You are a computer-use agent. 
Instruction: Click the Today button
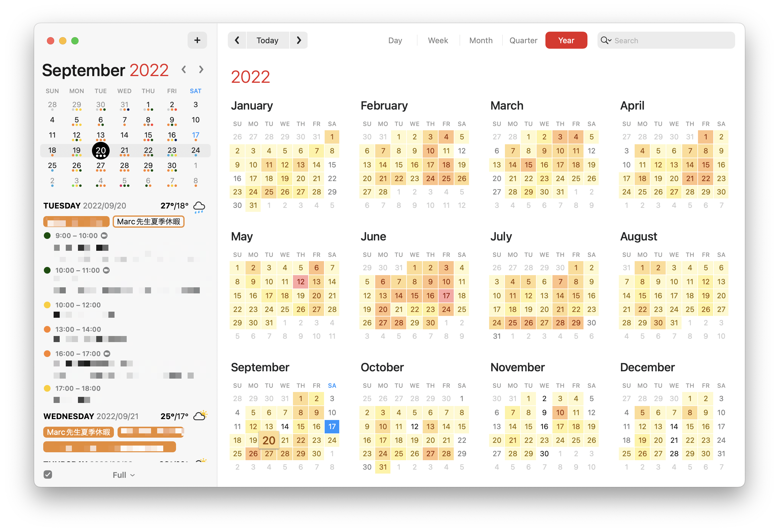[267, 40]
